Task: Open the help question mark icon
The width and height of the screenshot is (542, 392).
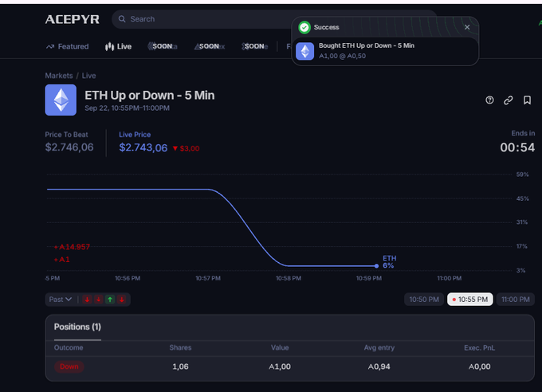Action: [489, 100]
